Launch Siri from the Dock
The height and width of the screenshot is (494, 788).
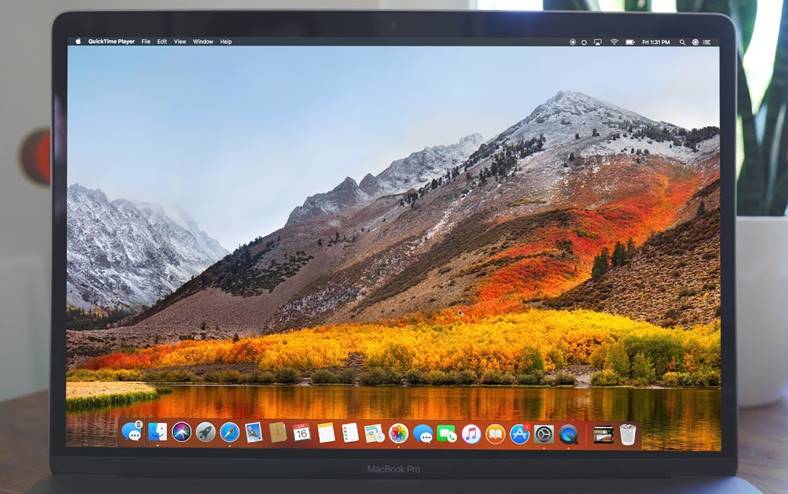click(x=181, y=432)
